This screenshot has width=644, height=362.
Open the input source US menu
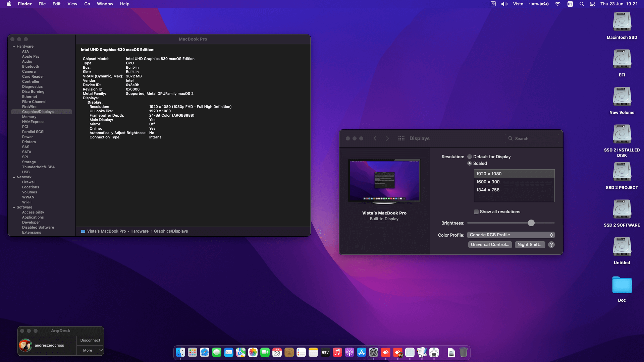(x=570, y=4)
